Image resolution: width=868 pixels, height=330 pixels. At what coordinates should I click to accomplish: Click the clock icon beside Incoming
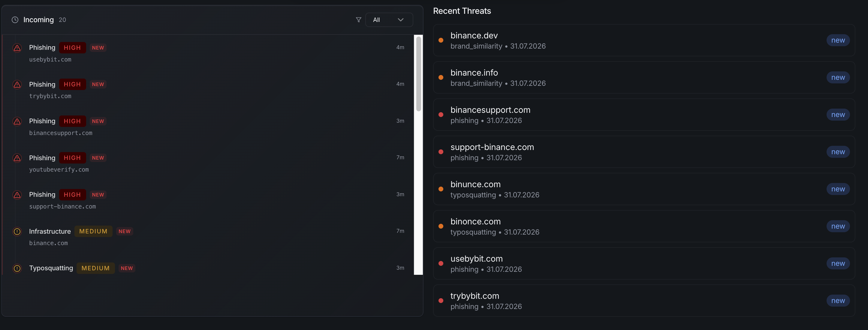(15, 20)
